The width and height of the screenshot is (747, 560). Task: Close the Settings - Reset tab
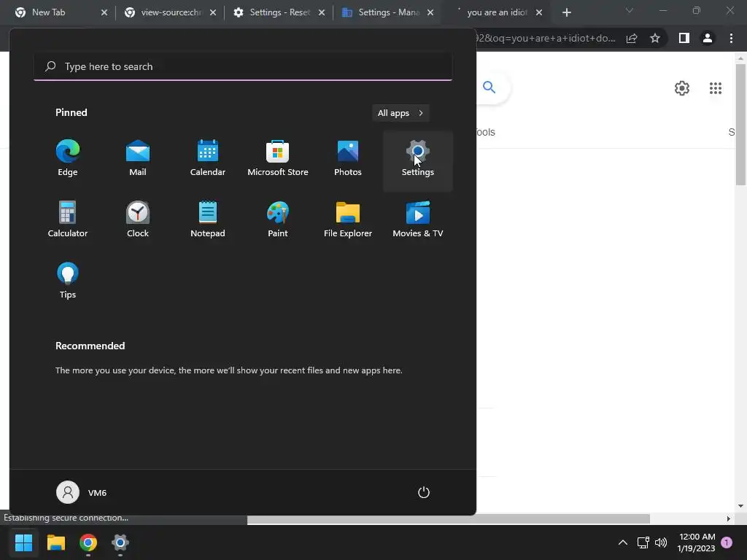point(322,12)
